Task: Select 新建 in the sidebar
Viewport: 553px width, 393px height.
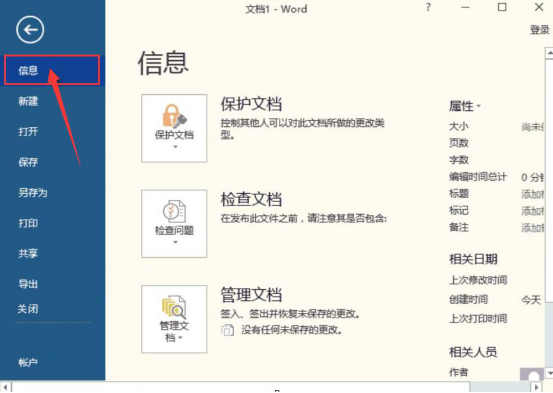Action: click(x=28, y=101)
